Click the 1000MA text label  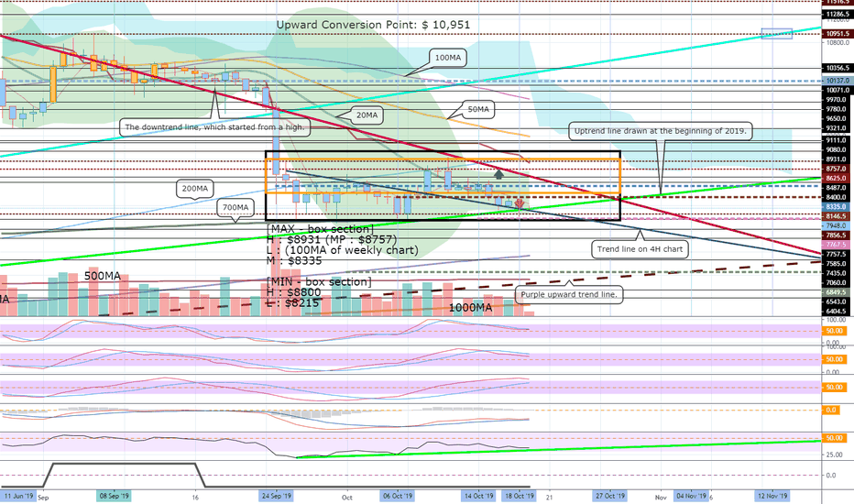[470, 308]
